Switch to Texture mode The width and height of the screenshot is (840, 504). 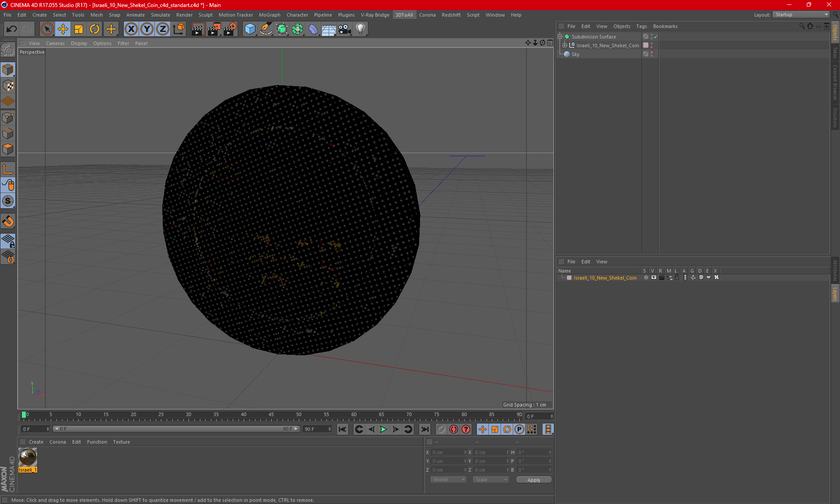pos(8,86)
